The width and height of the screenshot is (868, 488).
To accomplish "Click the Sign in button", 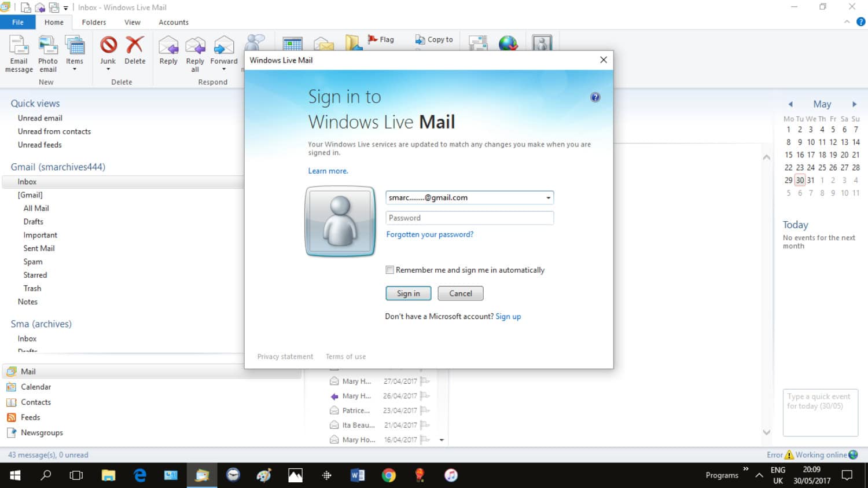I will pyautogui.click(x=409, y=293).
